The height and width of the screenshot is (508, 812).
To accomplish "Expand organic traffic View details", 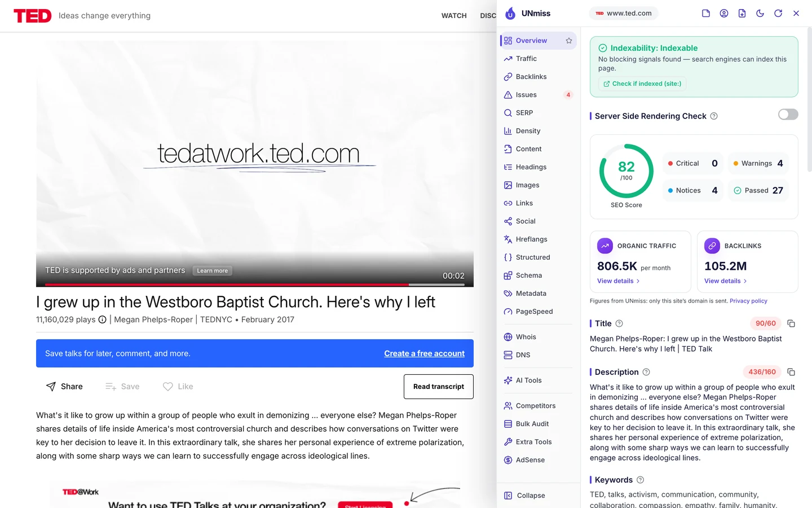I will pos(619,281).
